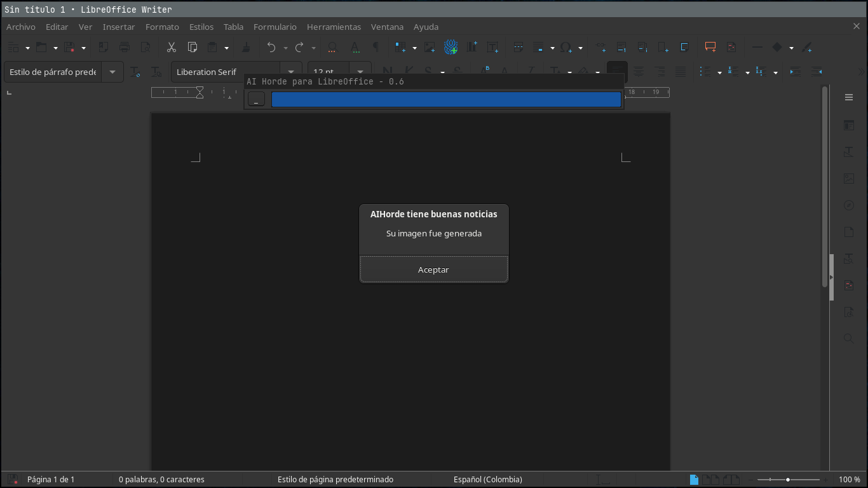The image size is (868, 488).
Task: Open the Open-file dropdown arrow
Action: (x=55, y=48)
